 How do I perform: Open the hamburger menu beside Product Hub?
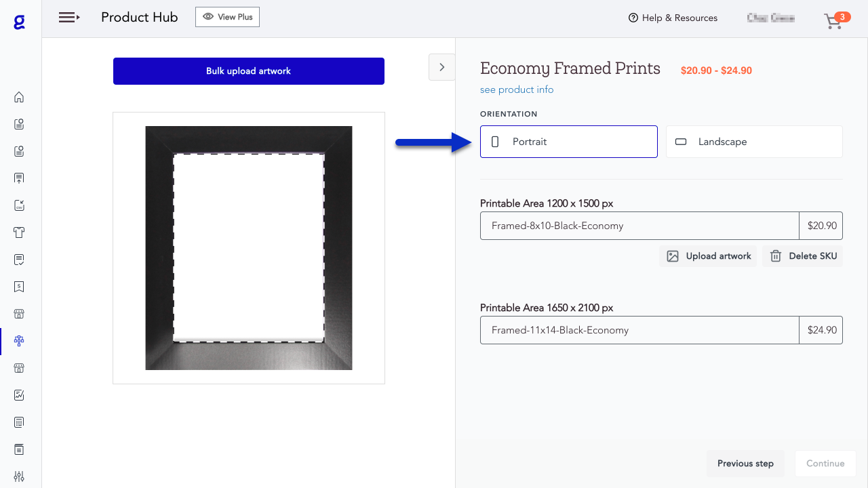(x=68, y=17)
